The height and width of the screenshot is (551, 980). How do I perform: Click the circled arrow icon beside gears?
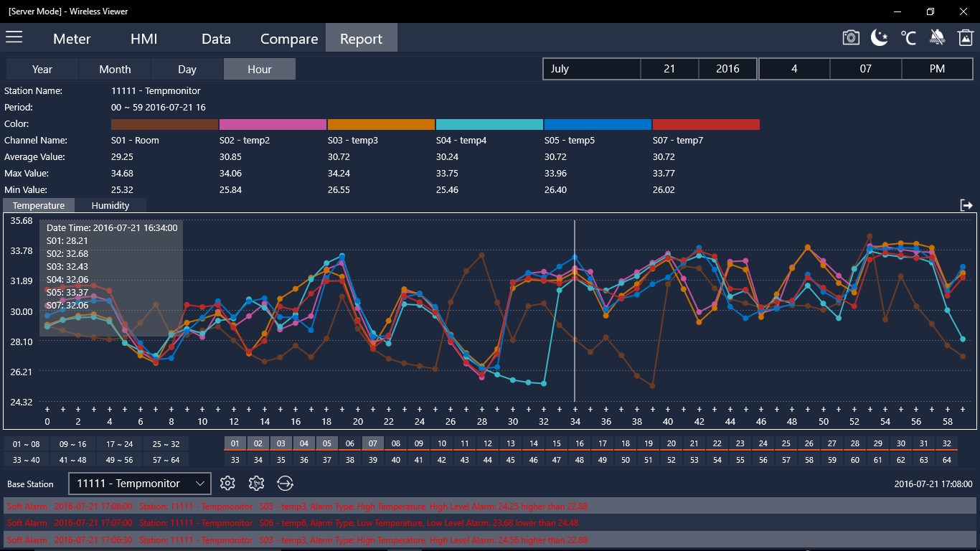click(x=285, y=484)
